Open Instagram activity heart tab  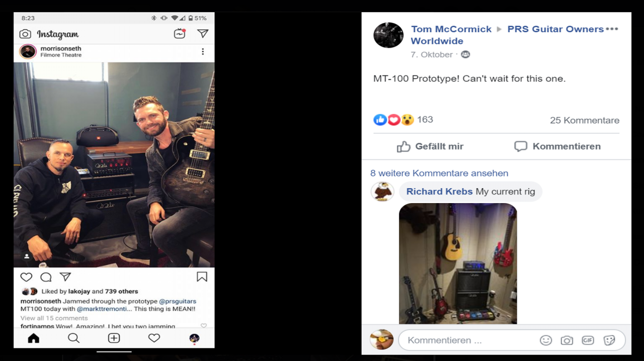pos(154,338)
